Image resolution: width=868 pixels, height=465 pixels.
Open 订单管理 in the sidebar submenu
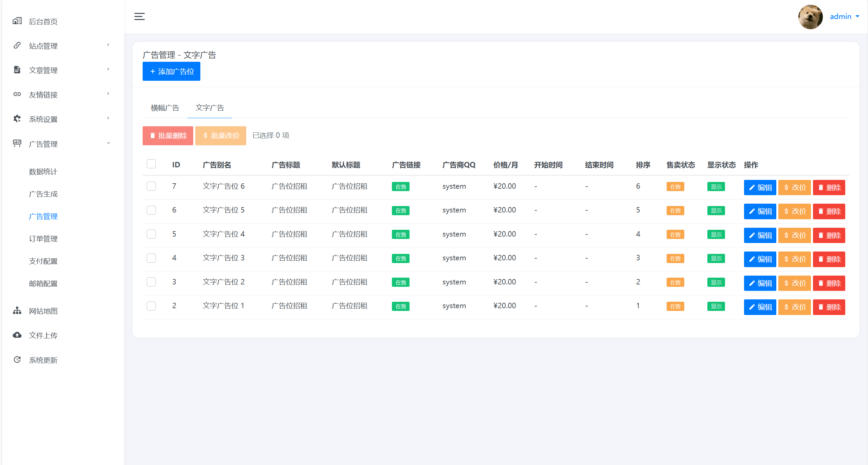point(43,239)
